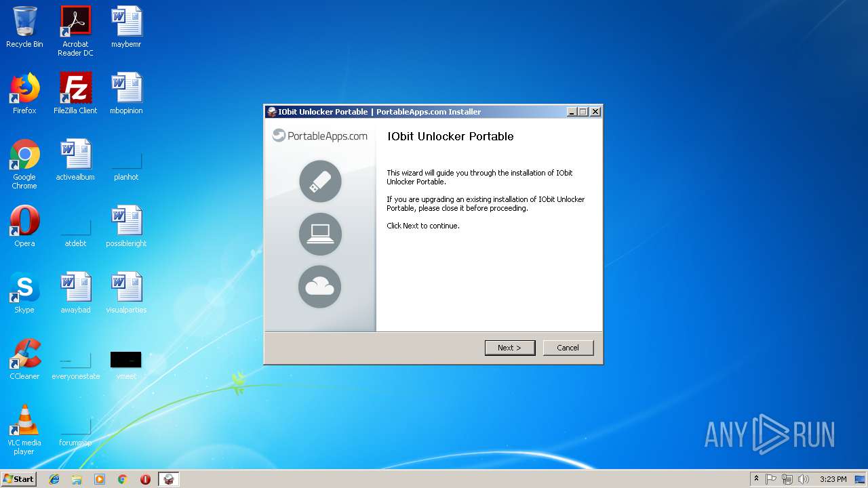Click the volume speaker tray icon
The image size is (868, 488).
point(804,479)
